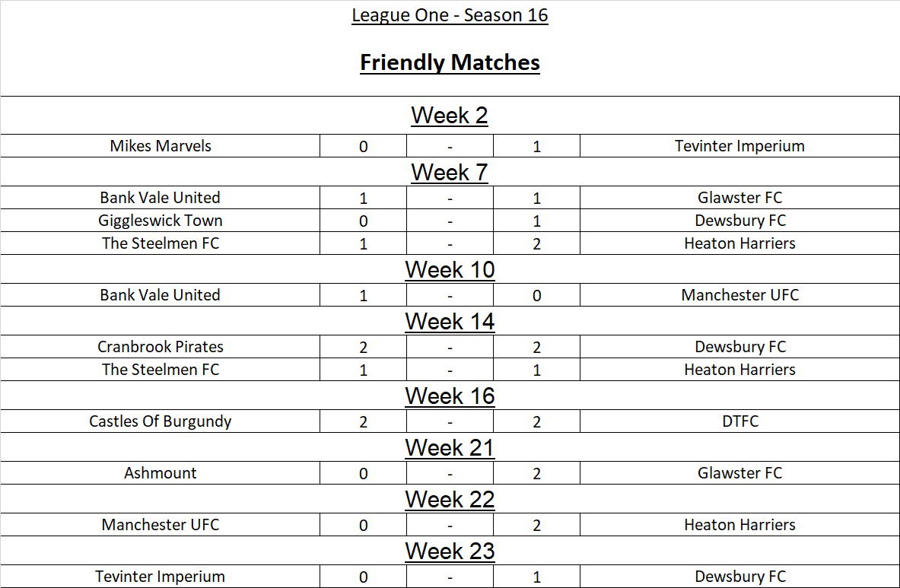The width and height of the screenshot is (900, 588).
Task: Click the "Week 10" header
Action: [x=450, y=270]
